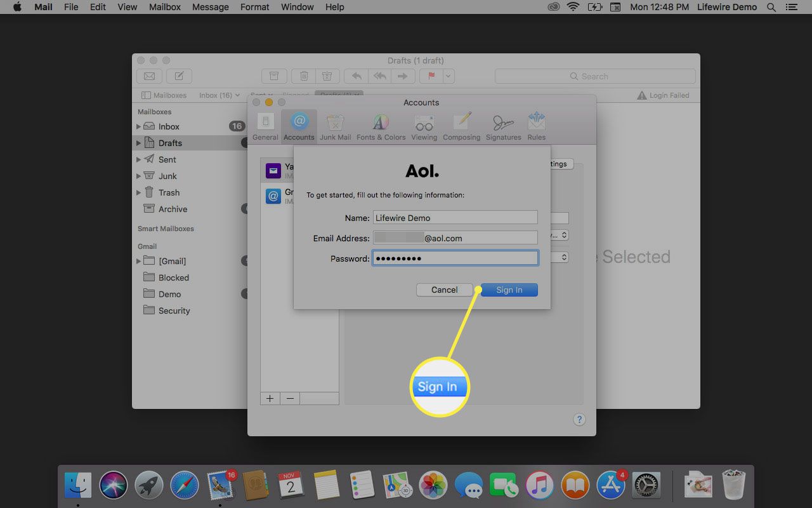812x508 pixels.
Task: Click the minus button to remove an account
Action: [x=290, y=398]
